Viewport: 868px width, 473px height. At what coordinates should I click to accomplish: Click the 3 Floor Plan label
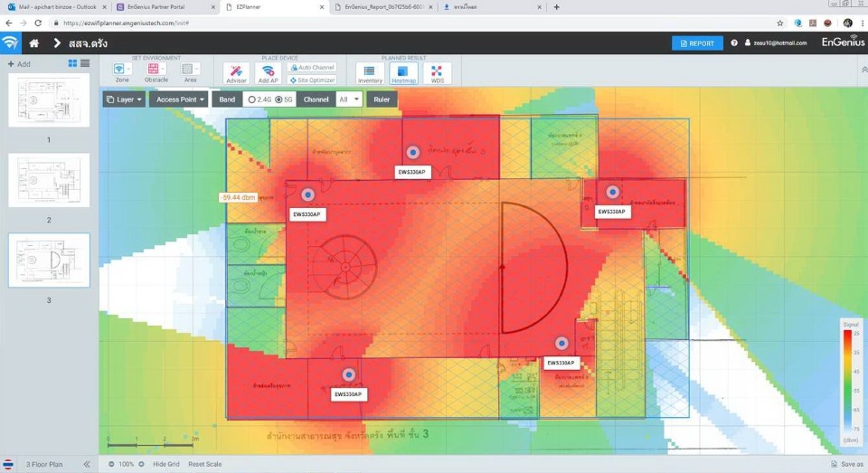[x=44, y=464]
